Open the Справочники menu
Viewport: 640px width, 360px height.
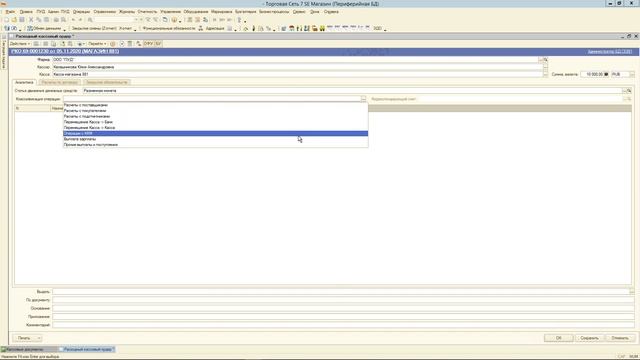tap(104, 12)
